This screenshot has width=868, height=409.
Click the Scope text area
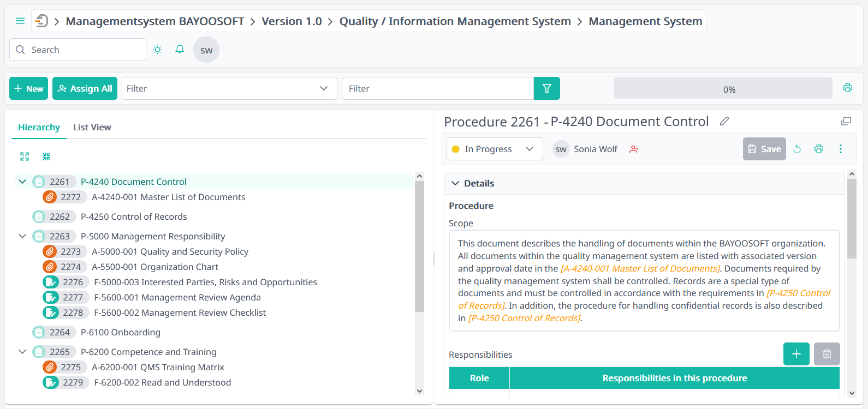[644, 280]
